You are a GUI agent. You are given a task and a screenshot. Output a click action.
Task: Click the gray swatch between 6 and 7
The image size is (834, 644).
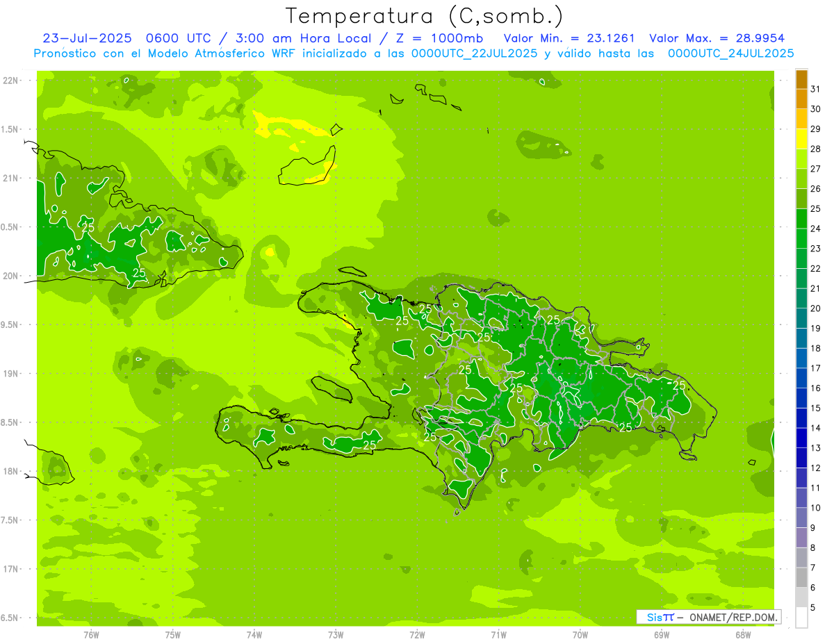point(801,577)
